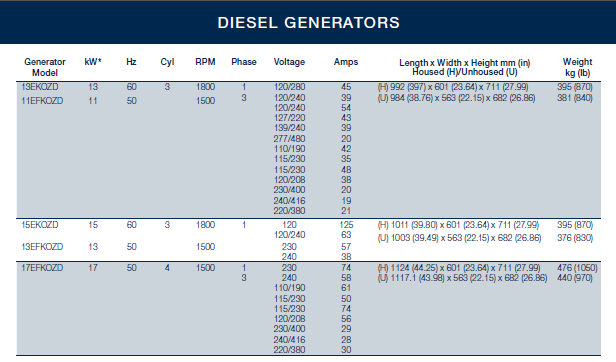Select unhoused dimensions starting (U) 1117.1
The image size is (616, 362).
click(x=462, y=278)
